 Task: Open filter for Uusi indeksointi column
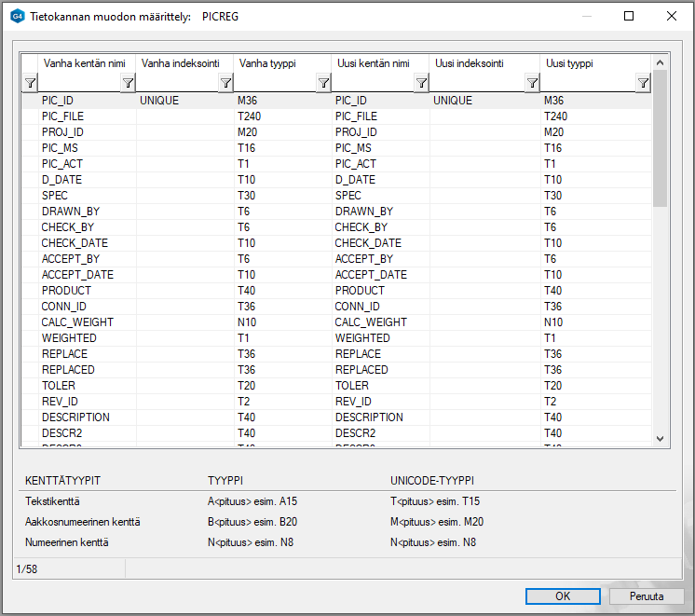[532, 84]
